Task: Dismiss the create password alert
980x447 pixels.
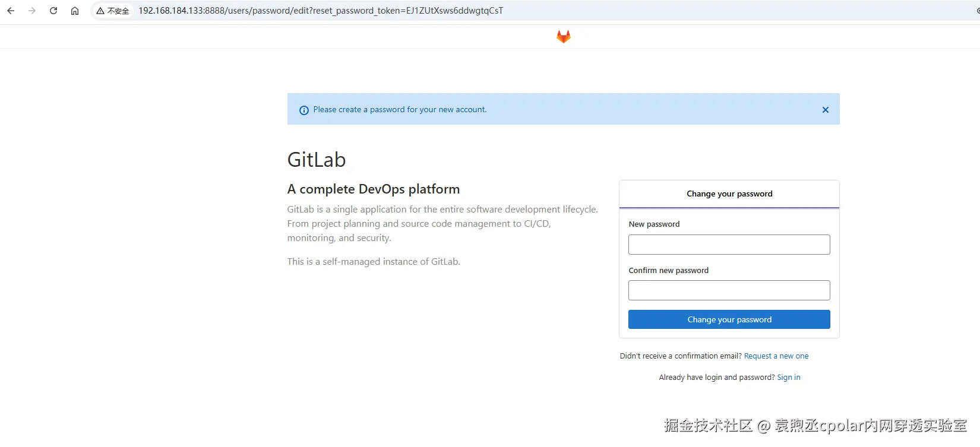Action: [826, 110]
